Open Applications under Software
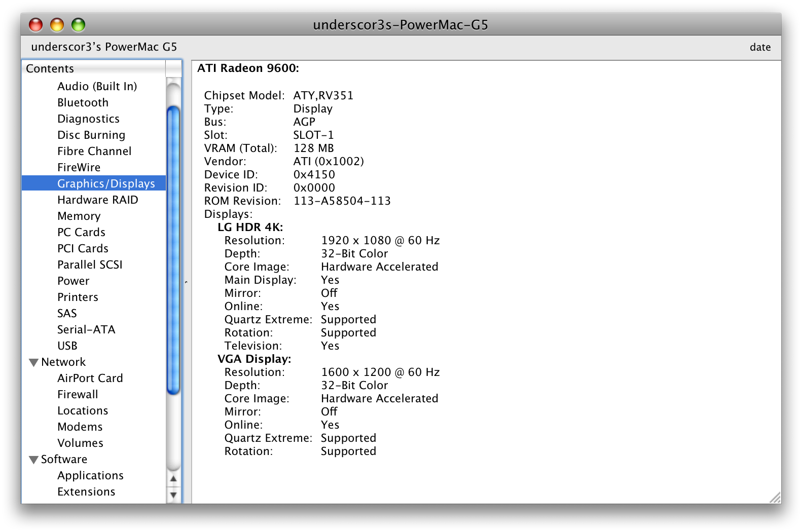 click(x=91, y=475)
